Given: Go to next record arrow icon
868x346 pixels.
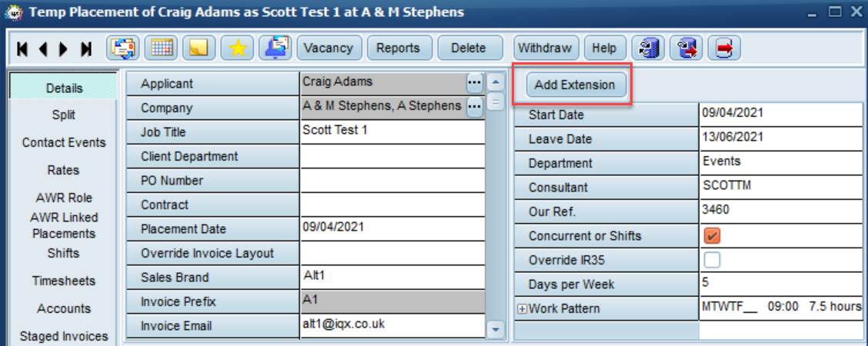Looking at the screenshot, I should 64,48.
